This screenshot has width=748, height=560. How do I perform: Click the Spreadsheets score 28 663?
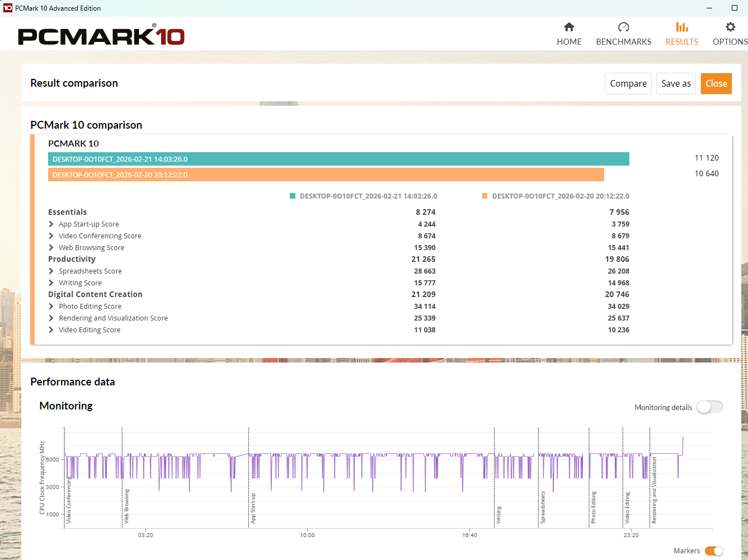[x=425, y=271]
